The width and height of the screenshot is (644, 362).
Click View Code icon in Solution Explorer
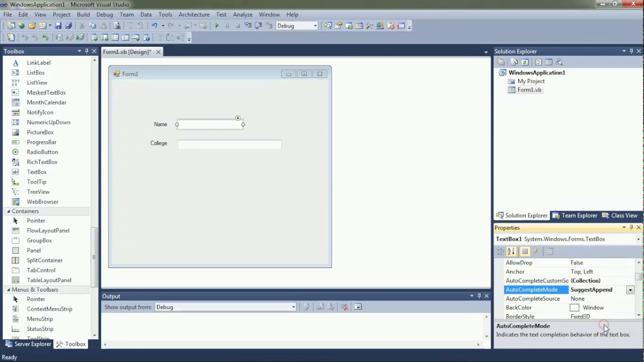(x=538, y=62)
